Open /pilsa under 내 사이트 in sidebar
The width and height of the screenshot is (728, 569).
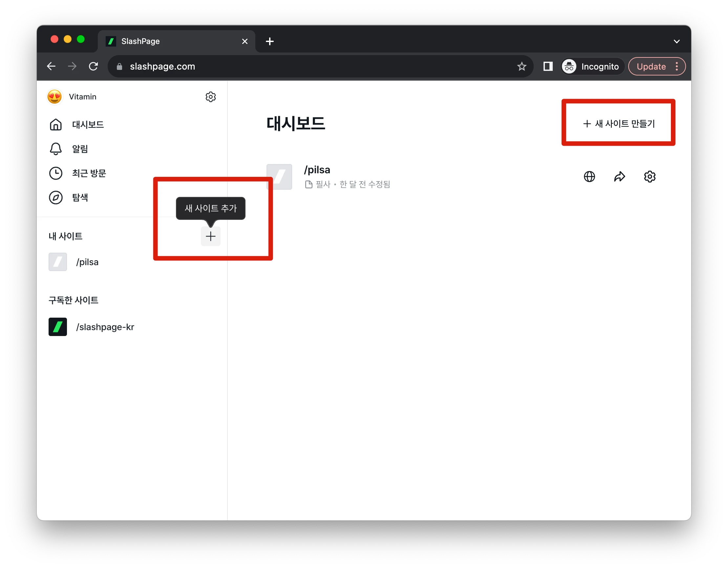click(87, 262)
